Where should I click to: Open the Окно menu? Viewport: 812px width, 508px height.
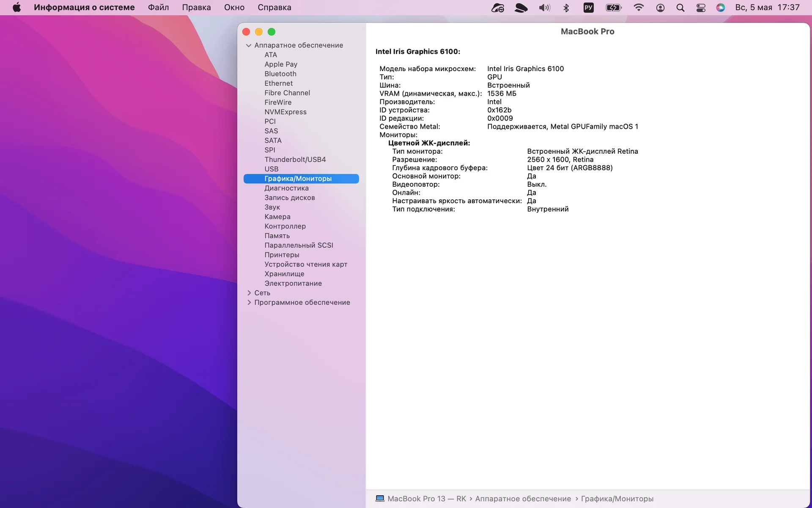pos(234,7)
